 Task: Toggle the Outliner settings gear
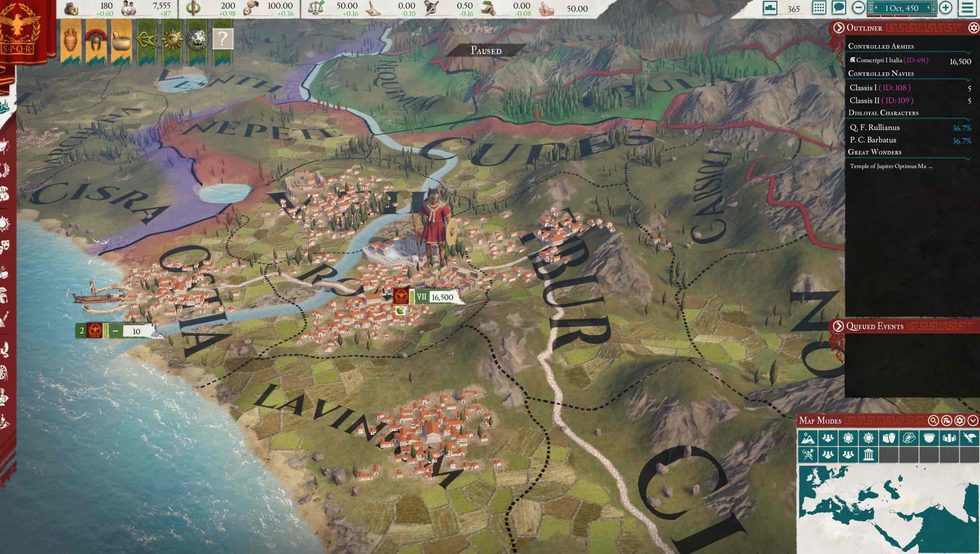[973, 27]
